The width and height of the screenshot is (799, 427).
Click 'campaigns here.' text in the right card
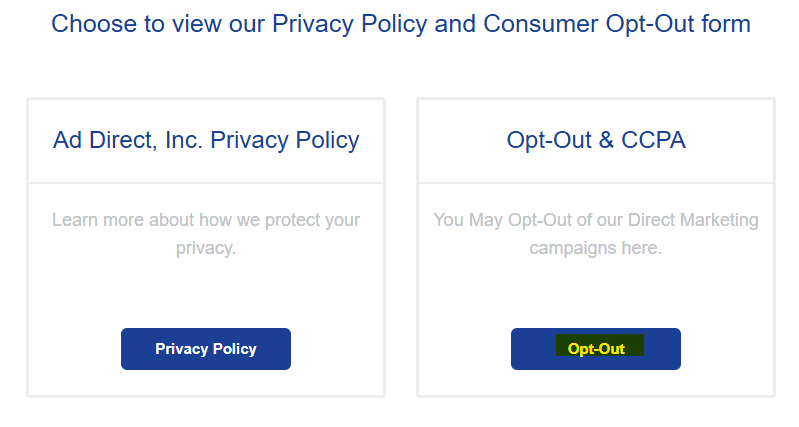596,247
